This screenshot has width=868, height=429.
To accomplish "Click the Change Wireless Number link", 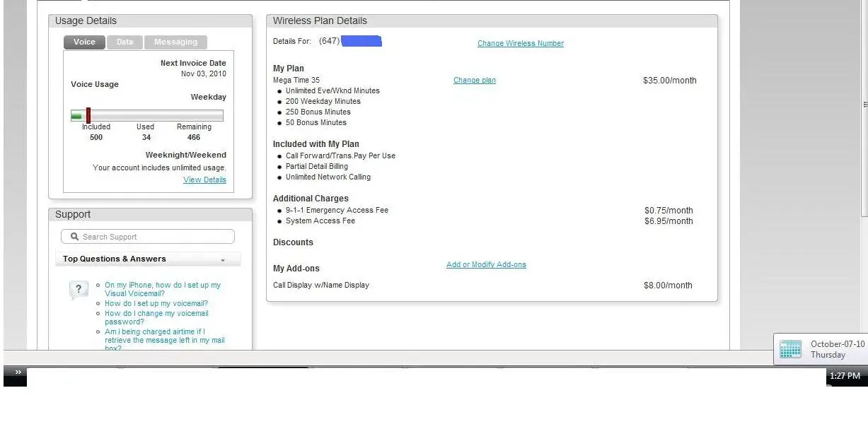I will coord(520,43).
